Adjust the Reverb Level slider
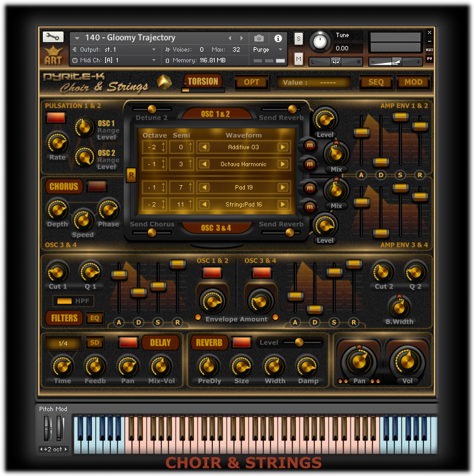Screen dimensions: 474x476 [x=299, y=342]
